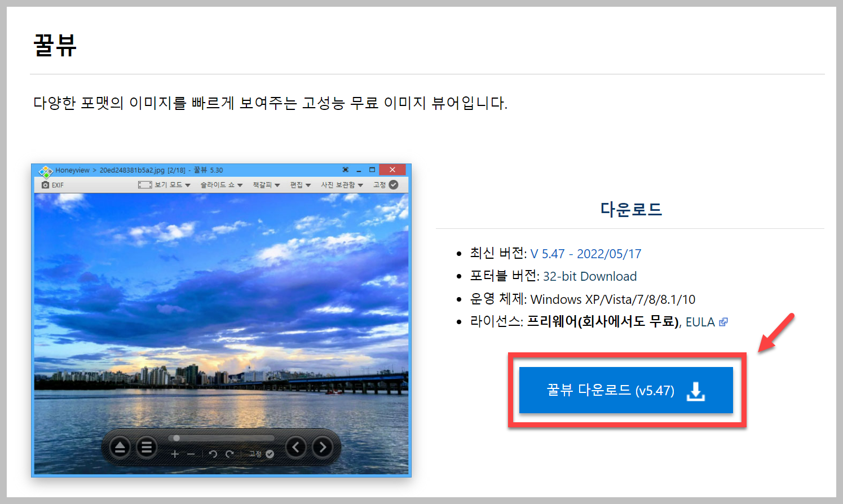This screenshot has height=504, width=843.
Task: Click the Honeyview window minimize button
Action: 359,170
